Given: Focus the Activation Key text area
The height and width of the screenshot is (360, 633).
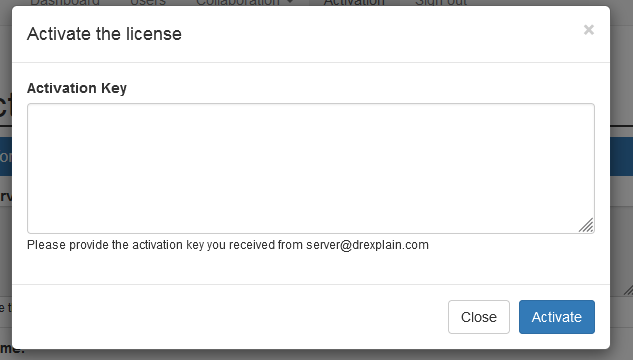Looking at the screenshot, I should [x=311, y=168].
